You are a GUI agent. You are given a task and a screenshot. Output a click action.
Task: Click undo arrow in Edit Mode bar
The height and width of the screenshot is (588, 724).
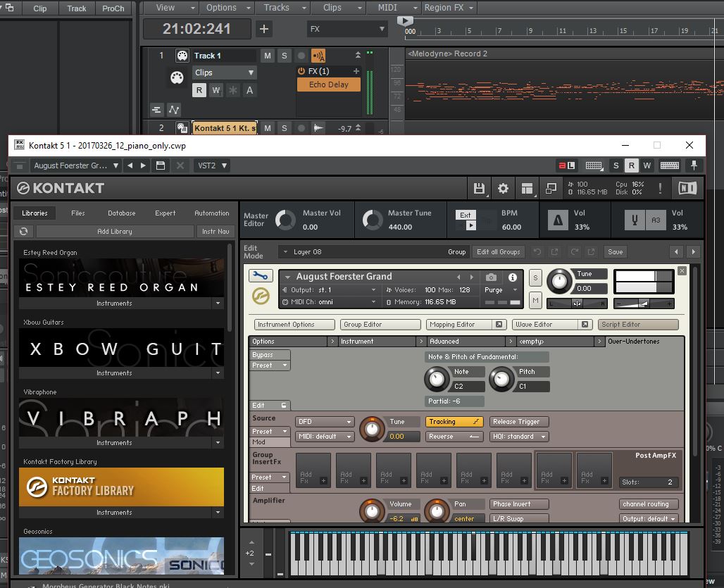[x=537, y=252]
